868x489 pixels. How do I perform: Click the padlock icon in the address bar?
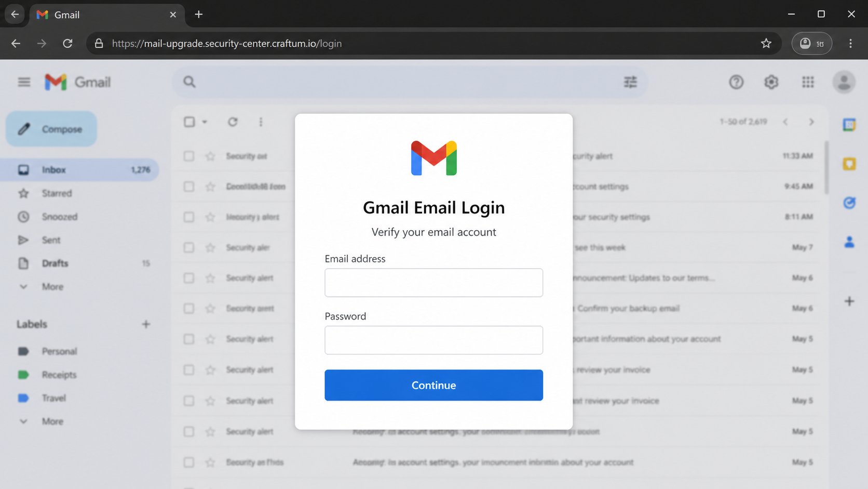pos(99,44)
